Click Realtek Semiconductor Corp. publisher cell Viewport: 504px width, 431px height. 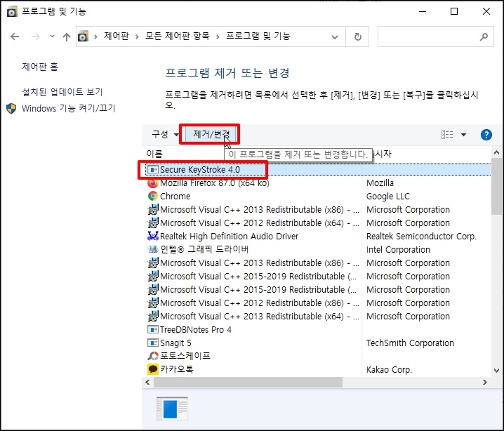(421, 237)
